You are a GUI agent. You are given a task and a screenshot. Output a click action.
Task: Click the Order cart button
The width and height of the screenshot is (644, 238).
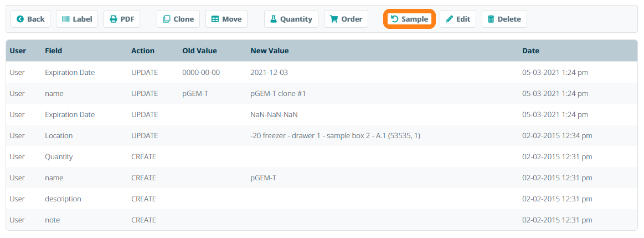[x=346, y=19]
